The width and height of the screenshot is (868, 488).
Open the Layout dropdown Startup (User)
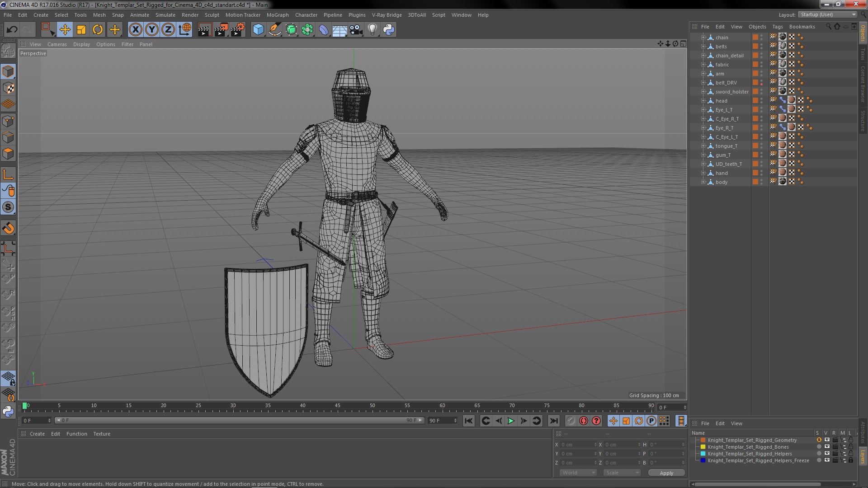[827, 15]
